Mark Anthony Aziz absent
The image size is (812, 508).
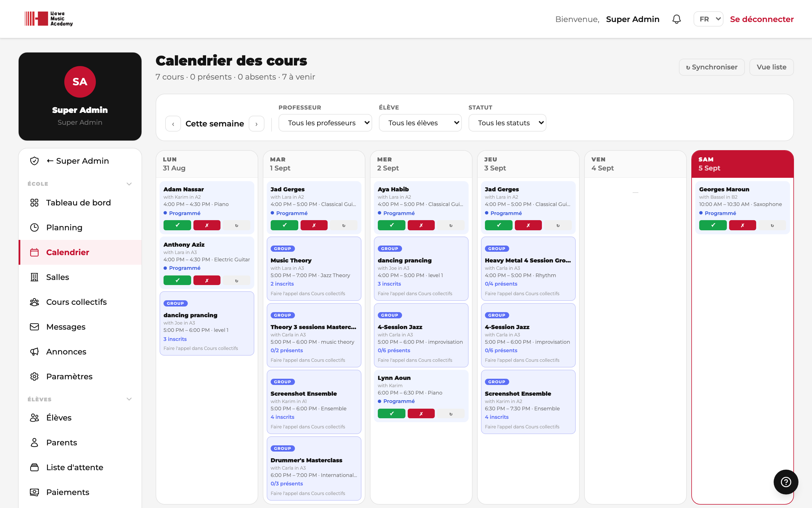tap(207, 280)
